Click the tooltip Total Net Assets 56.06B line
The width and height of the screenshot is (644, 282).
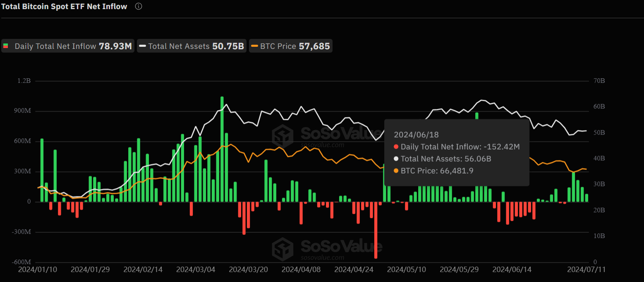[443, 159]
